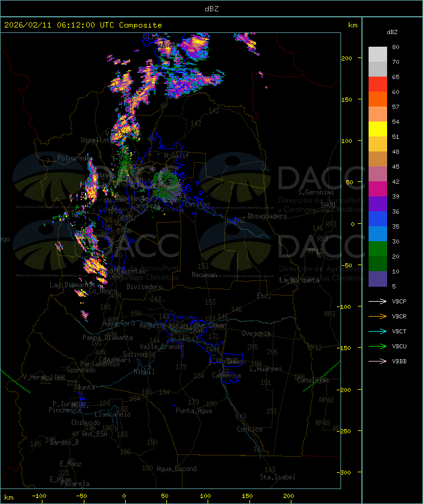This screenshot has width=423, height=504.
Task: Click the Pampa_Diamante map label
Action: (x=108, y=338)
